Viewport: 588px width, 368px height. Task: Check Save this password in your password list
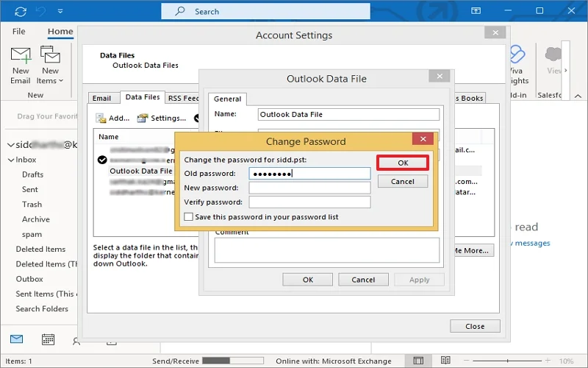pos(189,217)
